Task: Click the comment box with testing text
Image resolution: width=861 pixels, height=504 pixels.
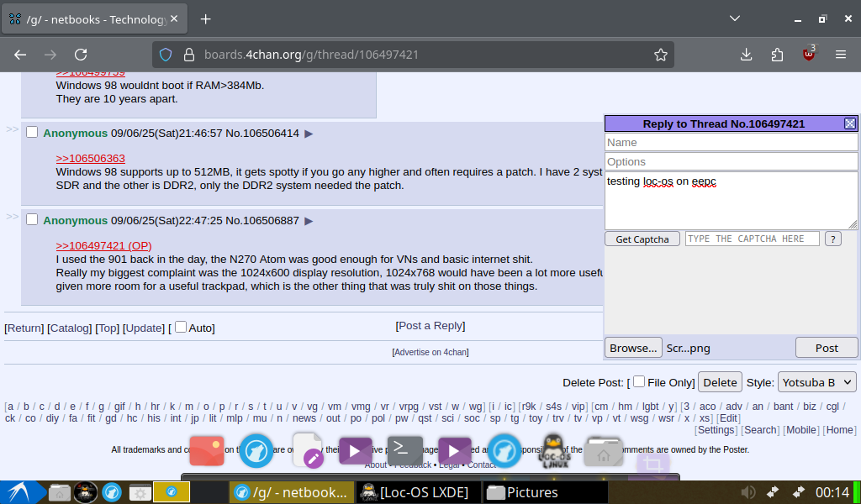Action: (731, 201)
